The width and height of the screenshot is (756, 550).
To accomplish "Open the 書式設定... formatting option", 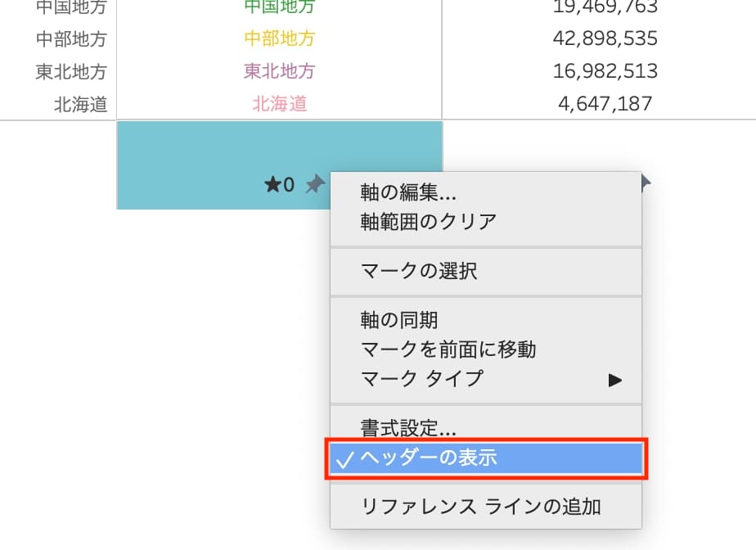I will coord(408,427).
